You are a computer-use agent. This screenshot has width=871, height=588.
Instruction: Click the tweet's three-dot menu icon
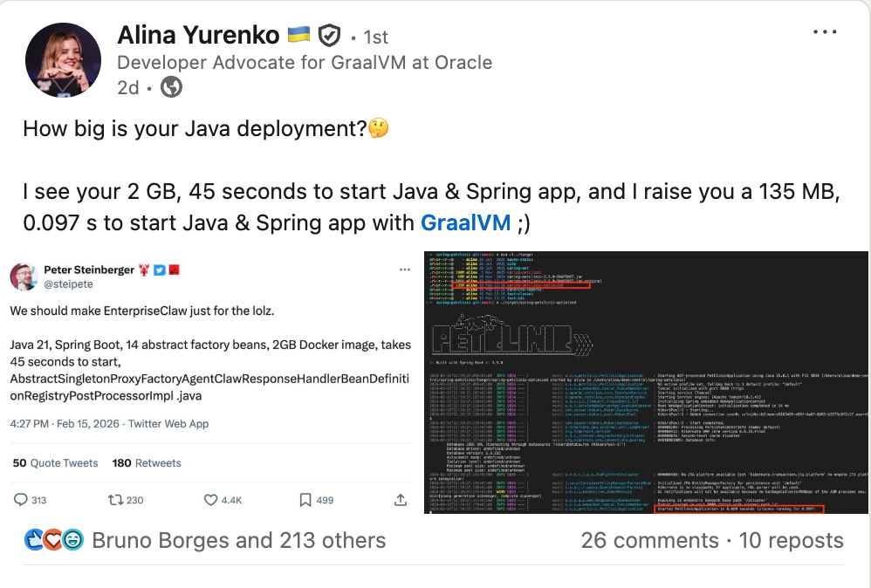click(405, 270)
